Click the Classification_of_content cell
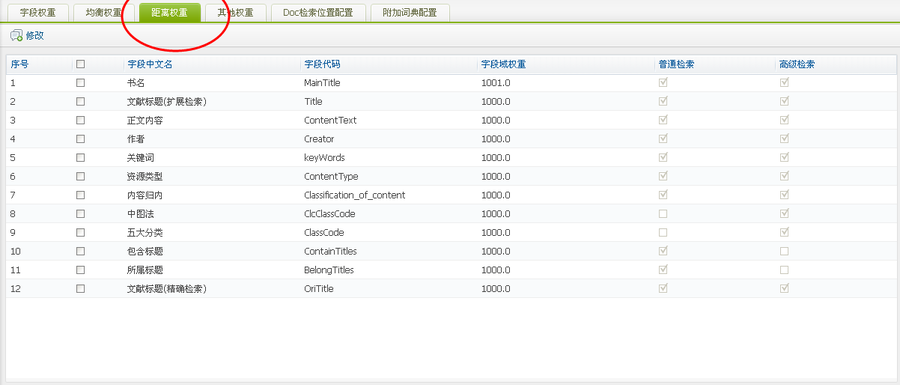900x385 pixels. click(x=354, y=195)
